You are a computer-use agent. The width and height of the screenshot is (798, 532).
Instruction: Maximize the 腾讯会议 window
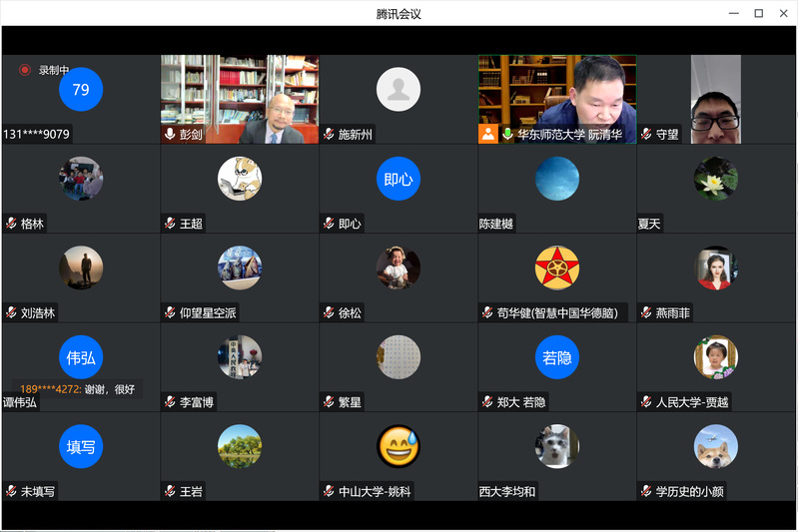tap(758, 13)
